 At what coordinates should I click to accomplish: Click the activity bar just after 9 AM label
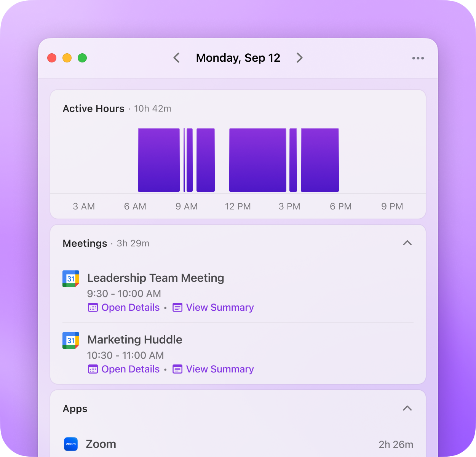point(190,160)
